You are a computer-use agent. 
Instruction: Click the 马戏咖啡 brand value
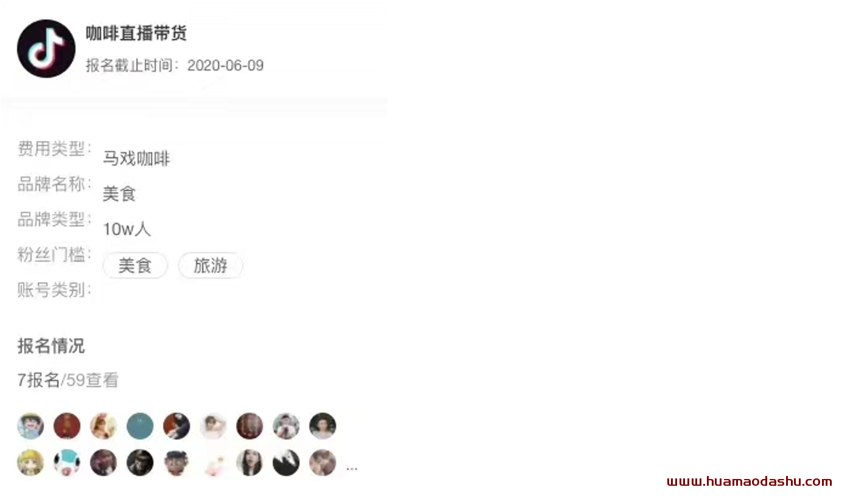pos(136,159)
